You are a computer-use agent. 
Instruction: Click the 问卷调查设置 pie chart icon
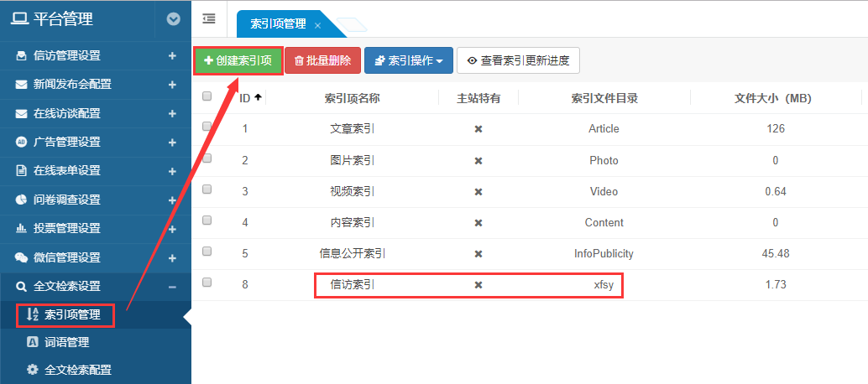click(x=22, y=200)
